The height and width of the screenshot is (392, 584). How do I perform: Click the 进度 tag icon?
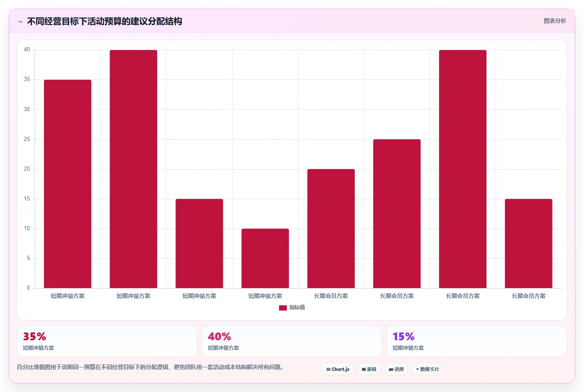pos(391,370)
